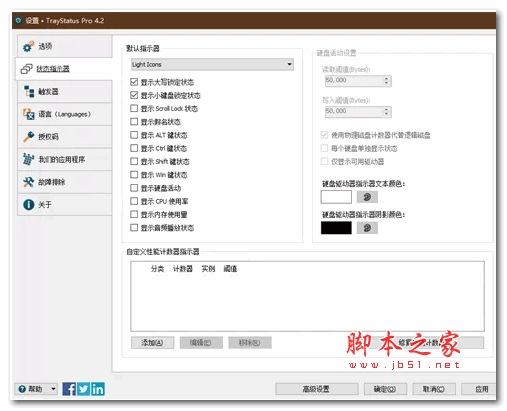Open the 我们的应用程序 tab

(65, 159)
